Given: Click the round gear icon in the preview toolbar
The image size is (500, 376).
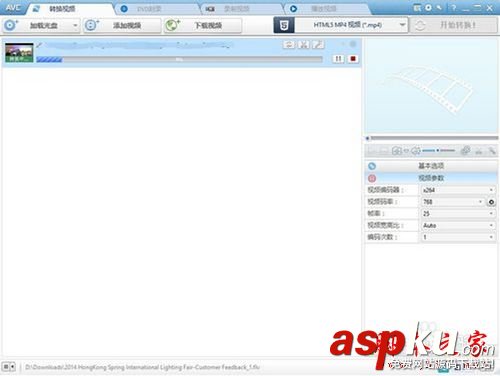Looking at the screenshot, I should (x=465, y=151).
